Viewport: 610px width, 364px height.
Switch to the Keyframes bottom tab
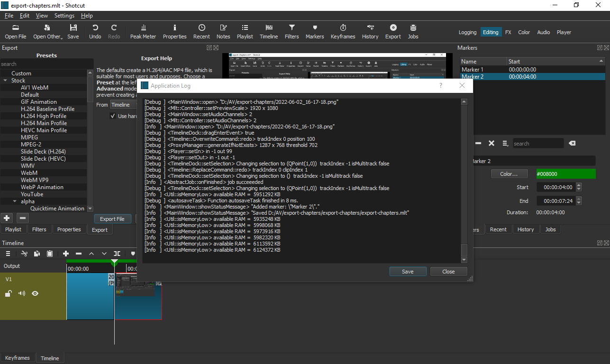[x=18, y=358]
